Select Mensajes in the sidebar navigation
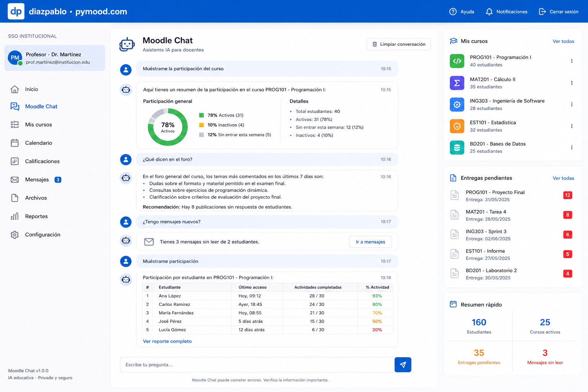This screenshot has width=588, height=392. coord(36,180)
